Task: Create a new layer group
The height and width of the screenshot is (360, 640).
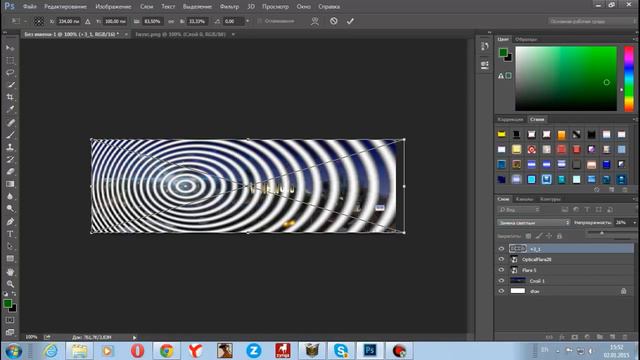Action: [x=599, y=337]
